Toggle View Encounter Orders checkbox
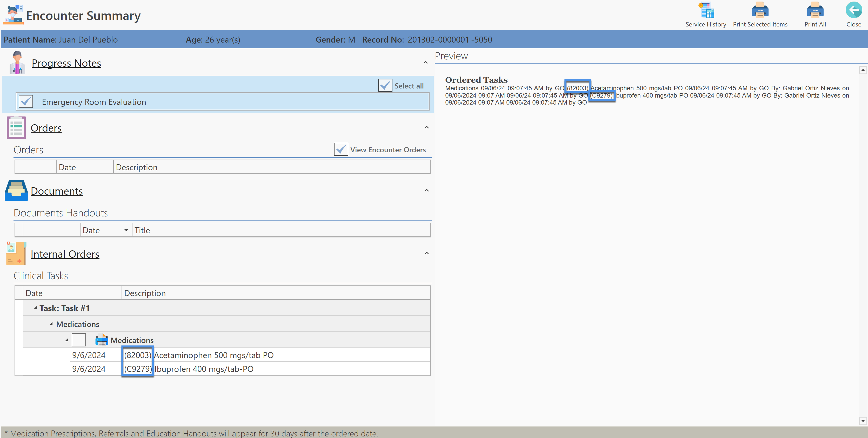 click(341, 149)
